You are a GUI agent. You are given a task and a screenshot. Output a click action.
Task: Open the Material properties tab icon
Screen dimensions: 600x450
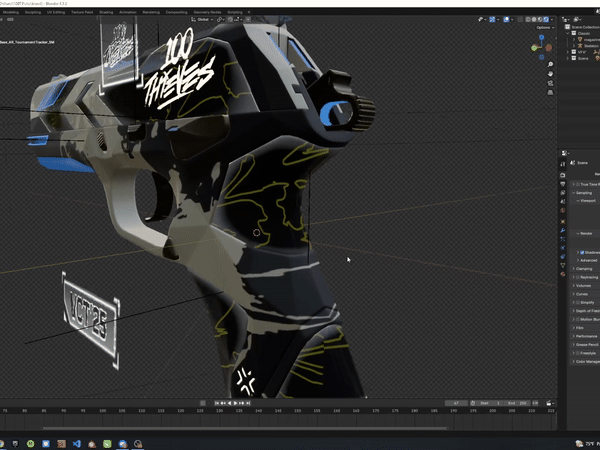pyautogui.click(x=562, y=274)
